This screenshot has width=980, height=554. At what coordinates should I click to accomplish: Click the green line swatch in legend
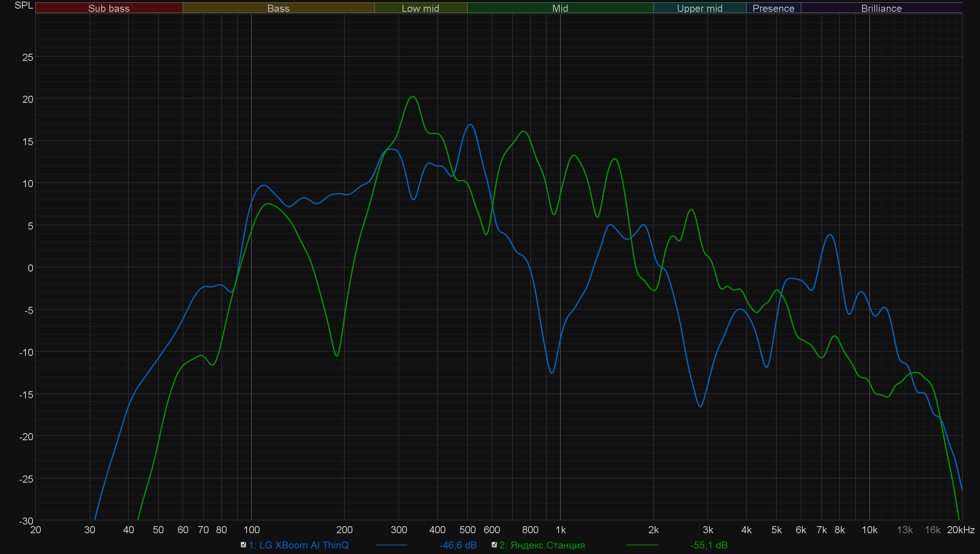click(642, 545)
